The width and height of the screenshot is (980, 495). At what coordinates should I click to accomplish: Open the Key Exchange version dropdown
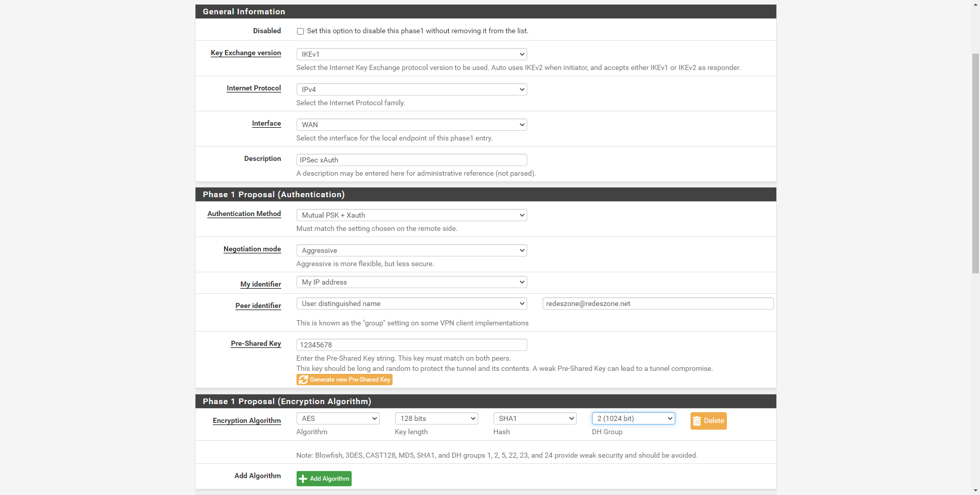coord(411,54)
